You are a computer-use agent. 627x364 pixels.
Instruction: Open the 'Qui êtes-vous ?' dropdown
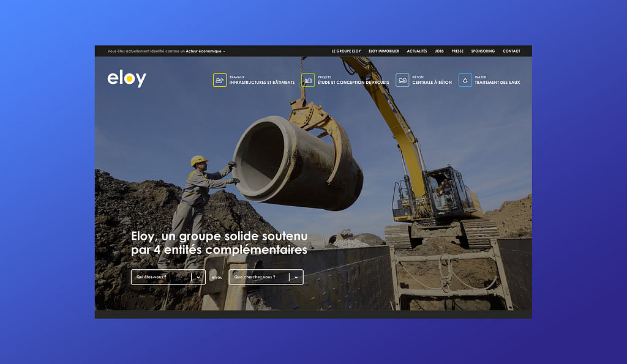coord(162,277)
